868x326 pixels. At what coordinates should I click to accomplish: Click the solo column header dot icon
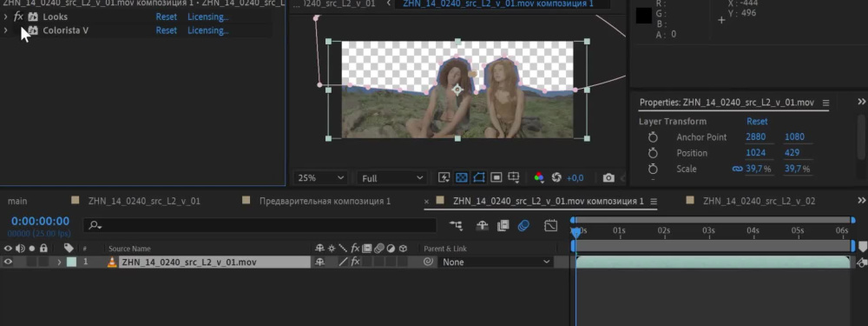tap(32, 249)
